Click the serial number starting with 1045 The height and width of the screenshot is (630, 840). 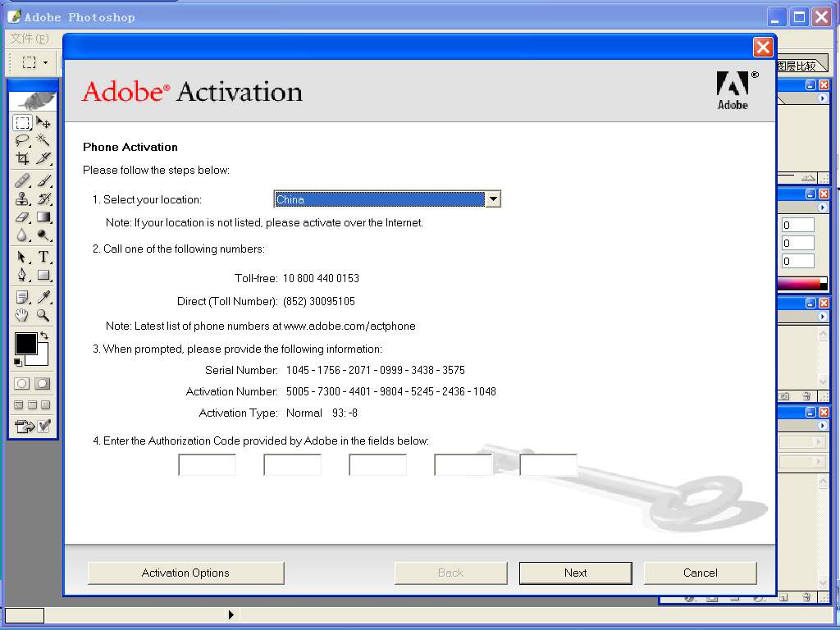point(376,370)
